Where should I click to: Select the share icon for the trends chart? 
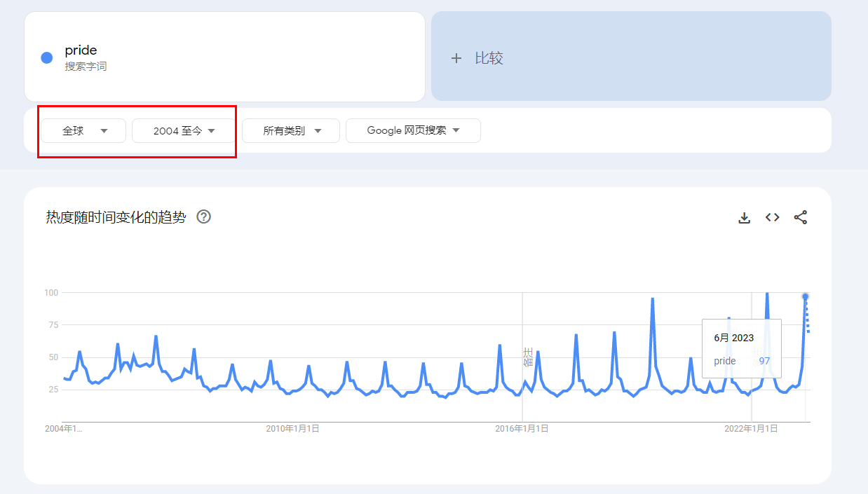[x=800, y=217]
